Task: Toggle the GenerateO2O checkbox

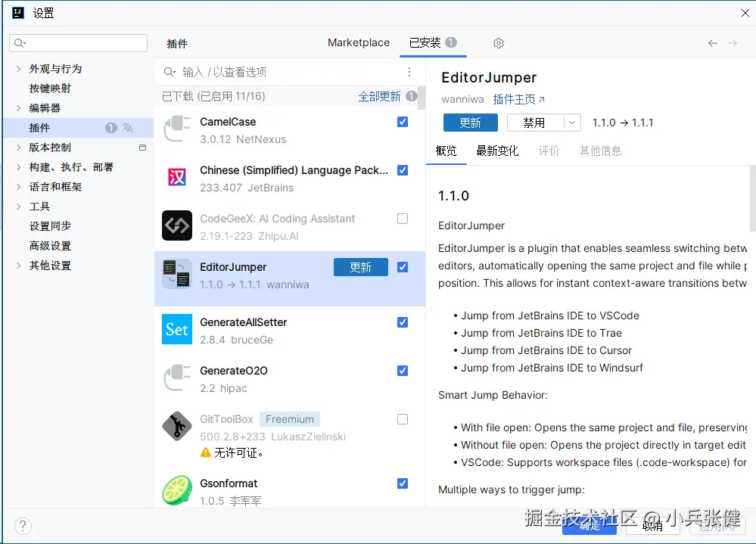Action: (403, 371)
